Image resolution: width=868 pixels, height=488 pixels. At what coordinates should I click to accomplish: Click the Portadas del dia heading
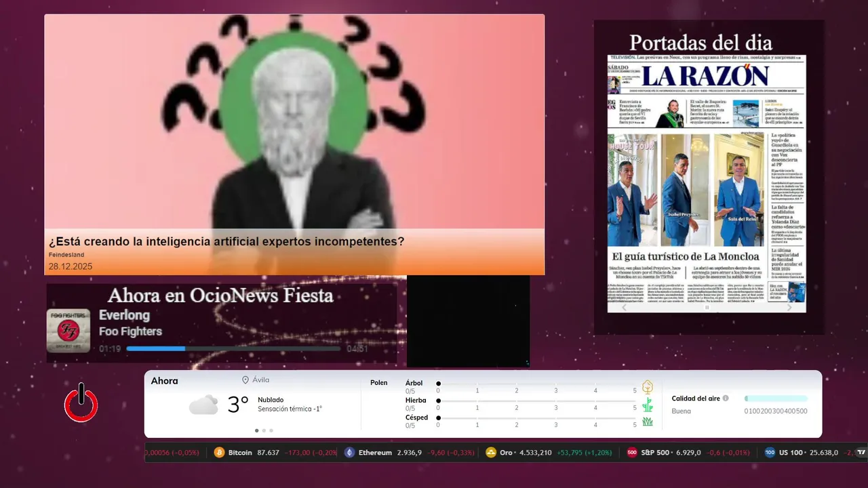[701, 42]
